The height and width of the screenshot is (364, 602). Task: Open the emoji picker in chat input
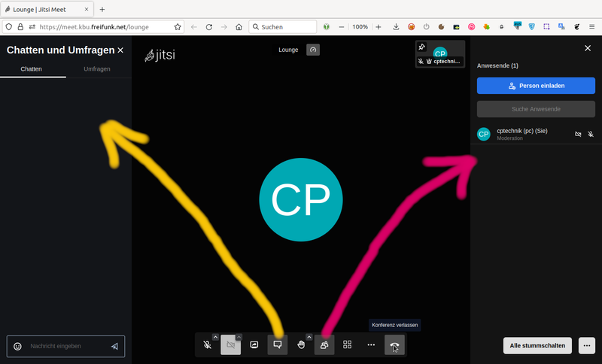(18, 347)
